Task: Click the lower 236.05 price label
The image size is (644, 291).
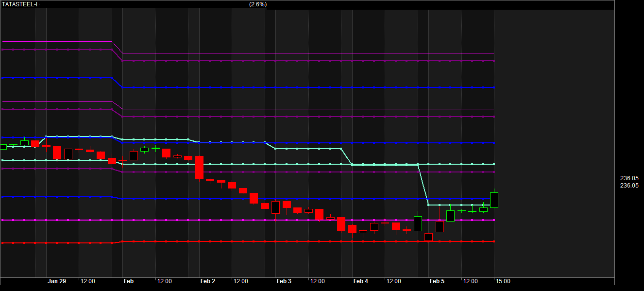Action: (x=629, y=186)
